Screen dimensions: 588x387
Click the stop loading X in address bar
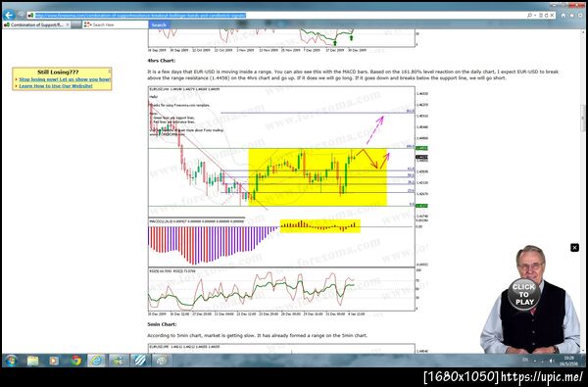(552, 16)
